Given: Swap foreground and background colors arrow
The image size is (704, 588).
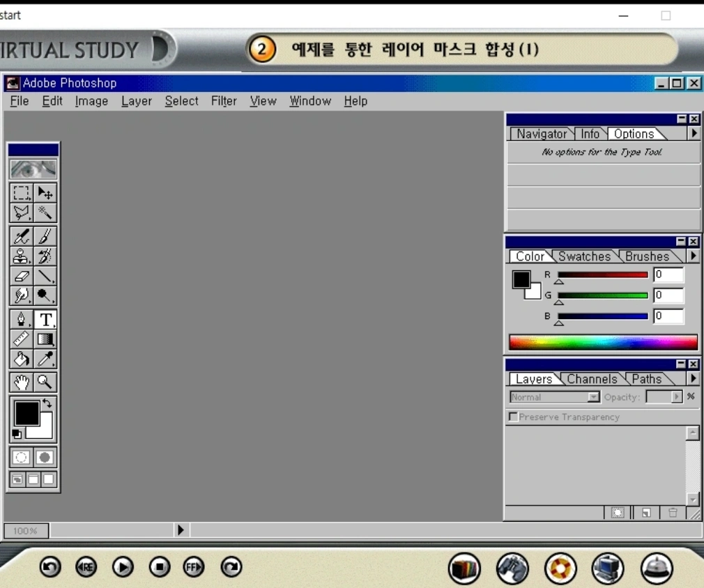Looking at the screenshot, I should [x=47, y=403].
